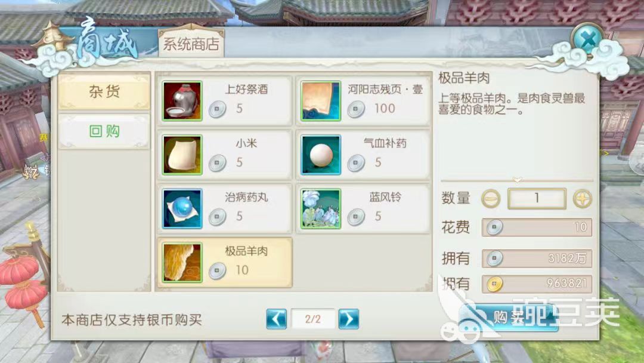Click the page indicator showing 2/2
Image resolution: width=644 pixels, height=363 pixels.
point(312,319)
